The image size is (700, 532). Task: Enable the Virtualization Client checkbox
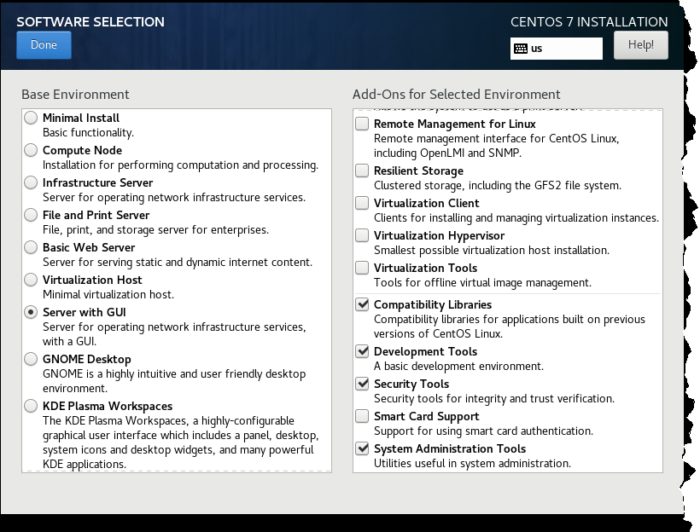(x=362, y=203)
